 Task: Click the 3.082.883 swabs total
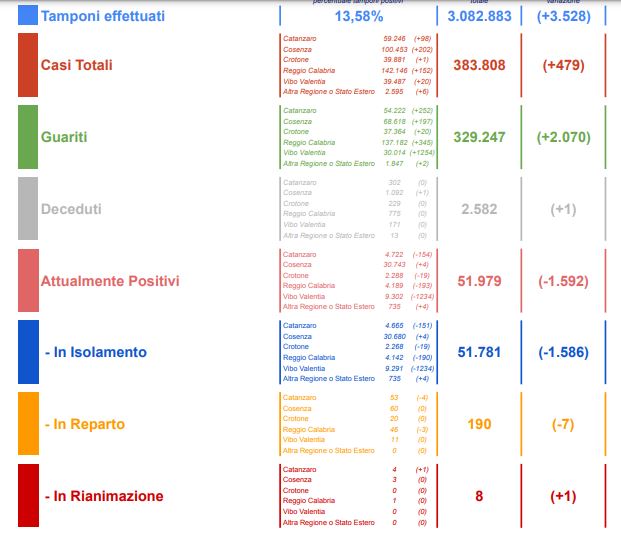coord(479,16)
